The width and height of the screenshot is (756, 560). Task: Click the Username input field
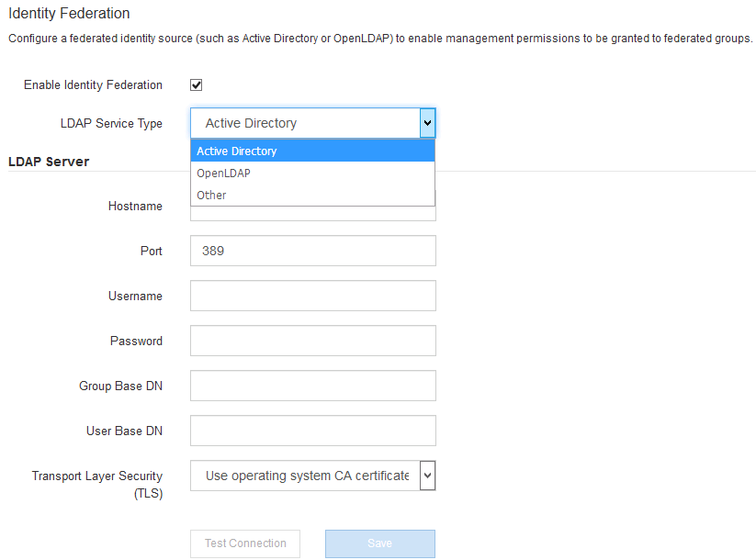click(x=312, y=296)
